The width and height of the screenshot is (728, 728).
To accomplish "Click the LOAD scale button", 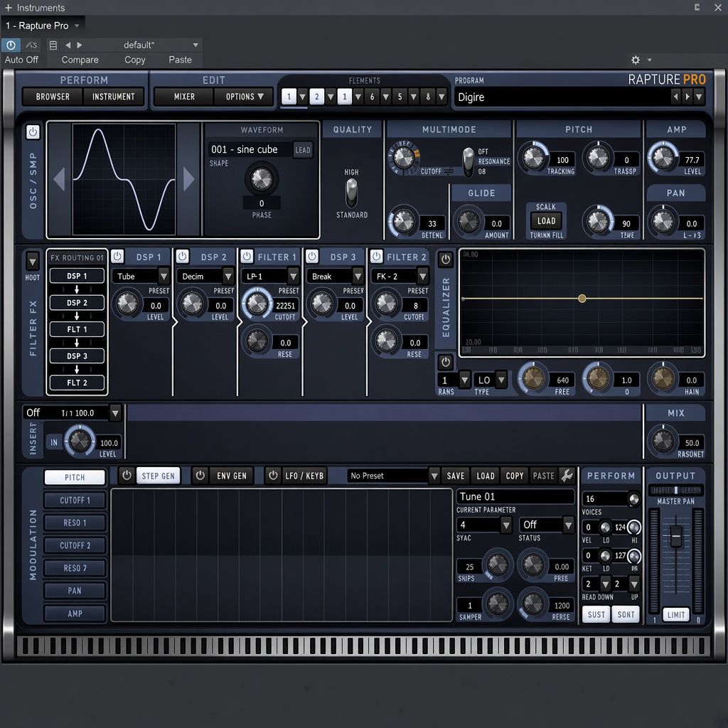I will click(x=546, y=221).
